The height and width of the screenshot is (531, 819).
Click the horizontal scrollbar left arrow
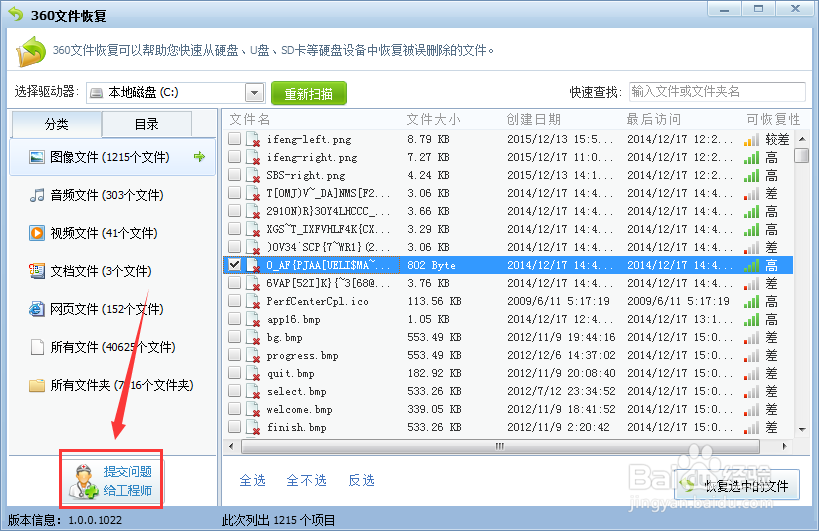(231, 446)
